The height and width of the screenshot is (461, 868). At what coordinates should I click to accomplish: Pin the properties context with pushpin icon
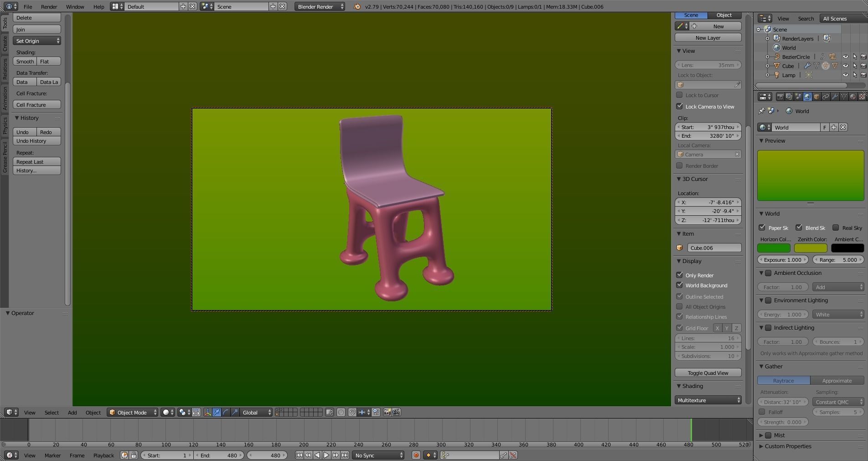(761, 111)
